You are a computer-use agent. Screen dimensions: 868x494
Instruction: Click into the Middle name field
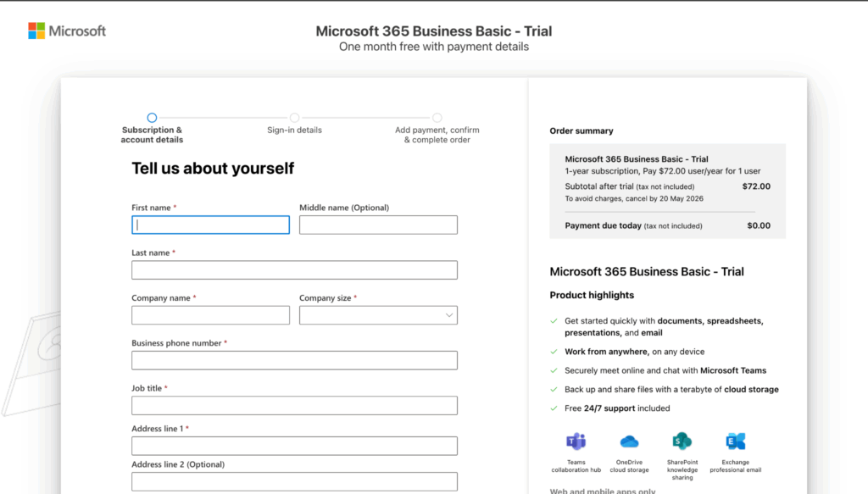pyautogui.click(x=378, y=225)
